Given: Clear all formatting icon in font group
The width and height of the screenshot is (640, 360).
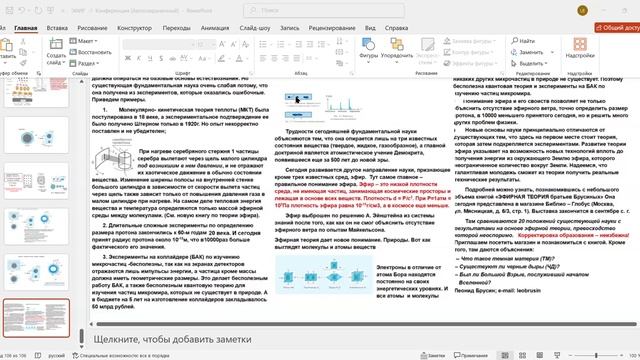Looking at the screenshot, I should pyautogui.click(x=245, y=44).
